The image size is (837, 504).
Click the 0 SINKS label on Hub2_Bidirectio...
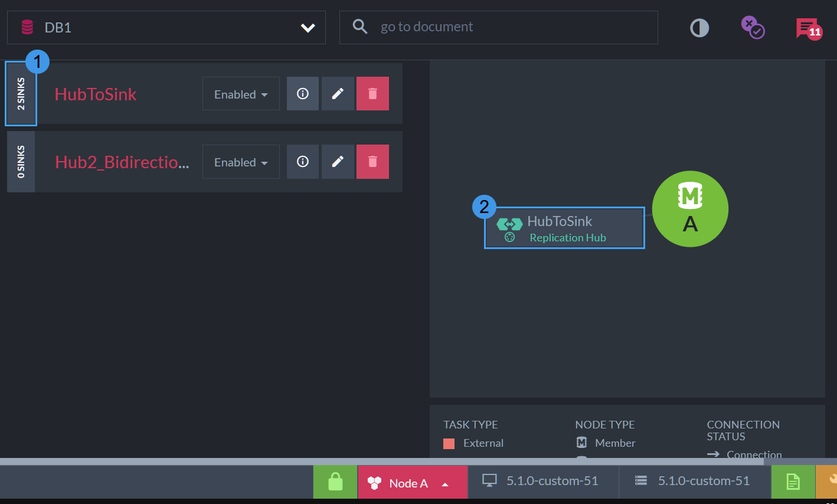coord(21,162)
